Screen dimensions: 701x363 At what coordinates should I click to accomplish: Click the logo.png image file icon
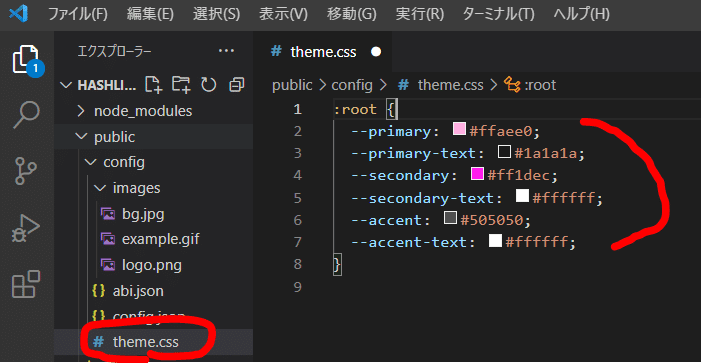pyautogui.click(x=108, y=265)
